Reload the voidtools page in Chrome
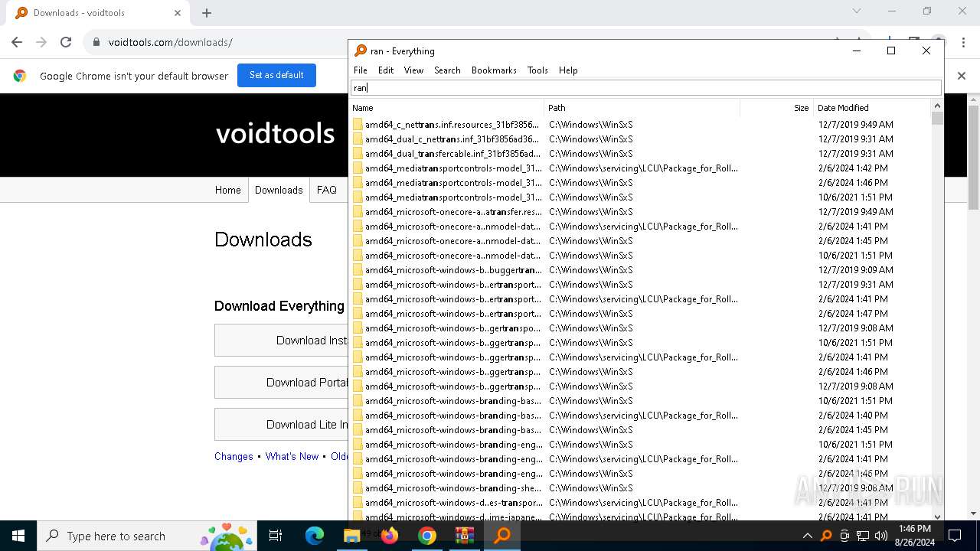The height and width of the screenshot is (551, 980). coord(66,42)
